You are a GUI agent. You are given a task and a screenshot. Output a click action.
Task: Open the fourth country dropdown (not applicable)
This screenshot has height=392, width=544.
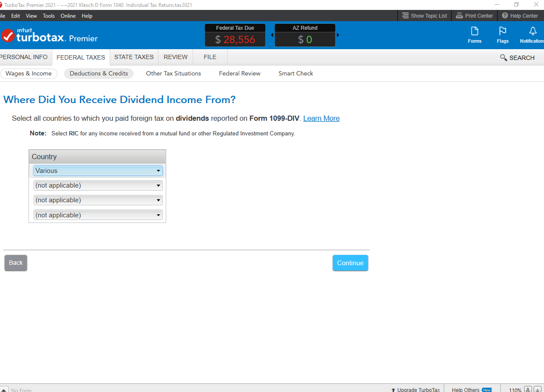click(98, 215)
